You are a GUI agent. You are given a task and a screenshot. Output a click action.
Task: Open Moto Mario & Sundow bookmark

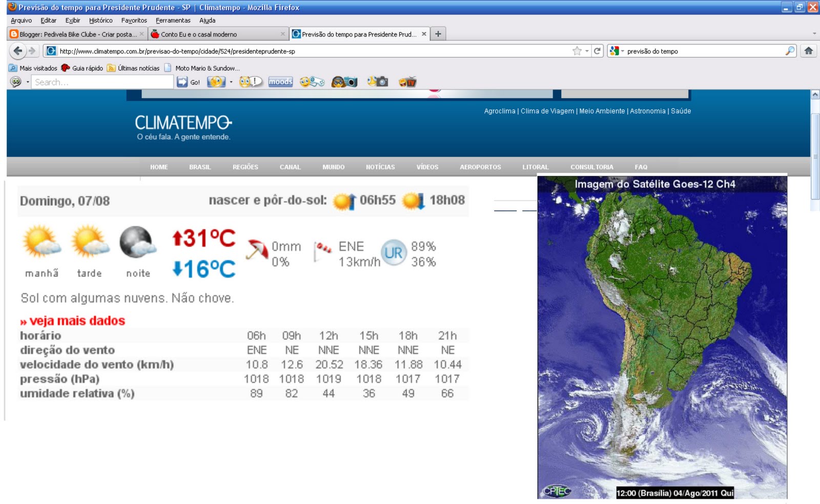[202, 68]
